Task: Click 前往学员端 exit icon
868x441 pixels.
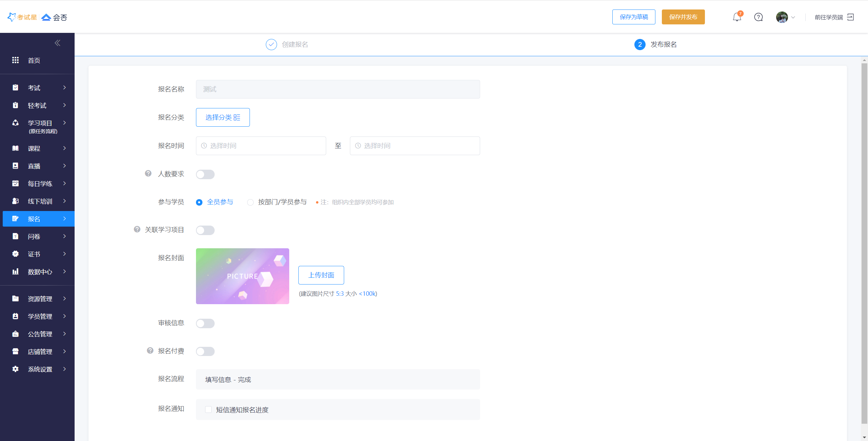Action: [x=850, y=17]
